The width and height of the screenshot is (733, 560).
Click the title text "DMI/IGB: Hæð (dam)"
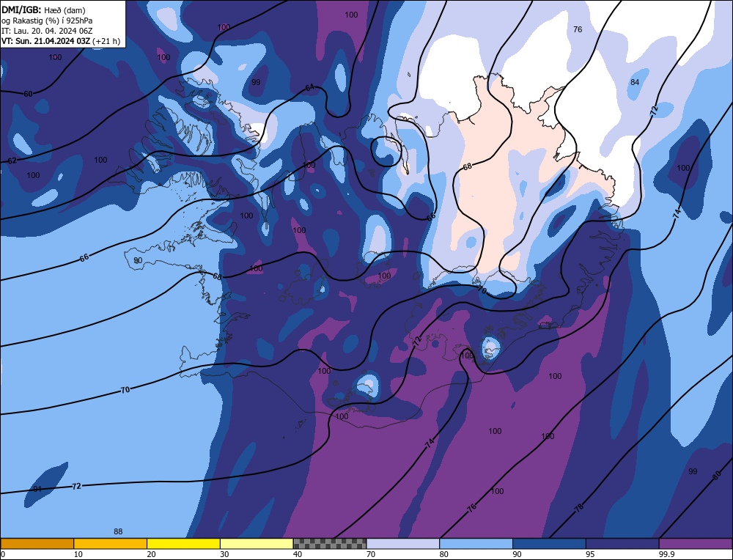[43, 10]
